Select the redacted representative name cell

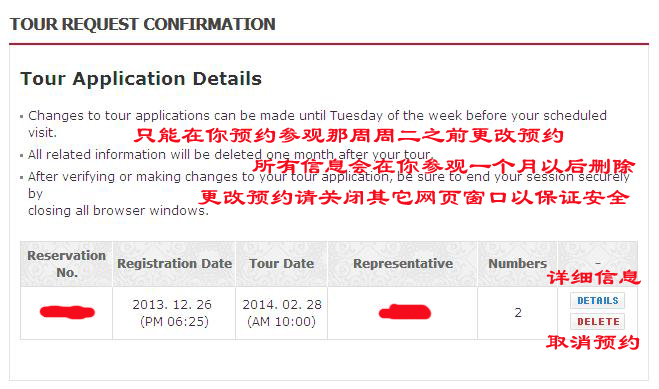pos(403,313)
